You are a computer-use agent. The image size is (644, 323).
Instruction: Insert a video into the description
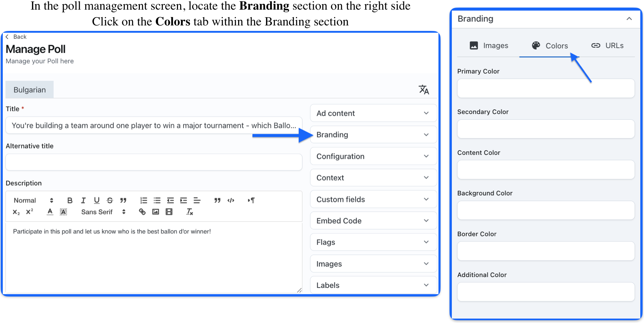pyautogui.click(x=169, y=212)
